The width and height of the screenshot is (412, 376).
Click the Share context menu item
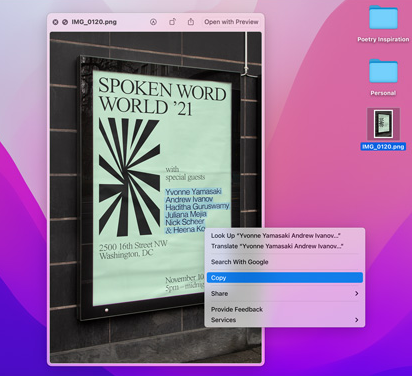(x=285, y=294)
